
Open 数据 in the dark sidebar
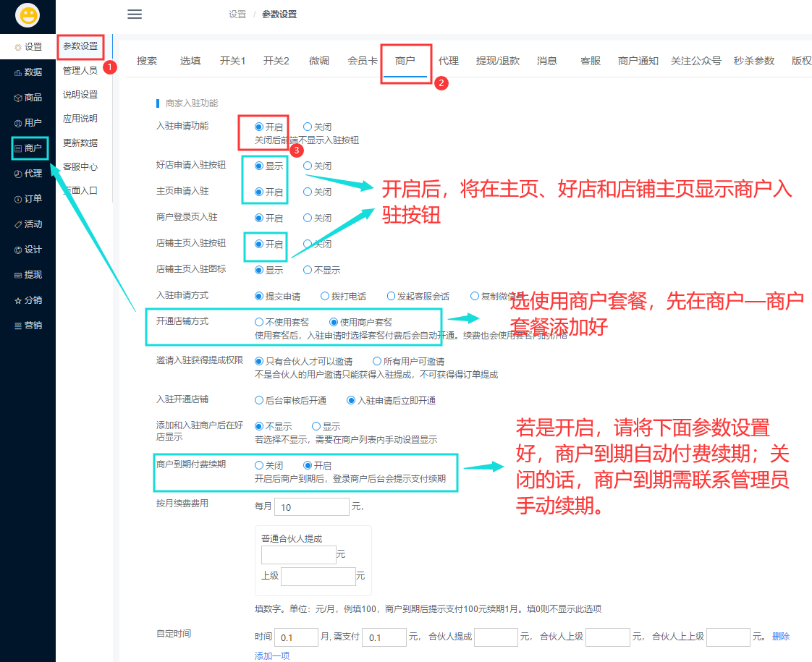click(28, 72)
